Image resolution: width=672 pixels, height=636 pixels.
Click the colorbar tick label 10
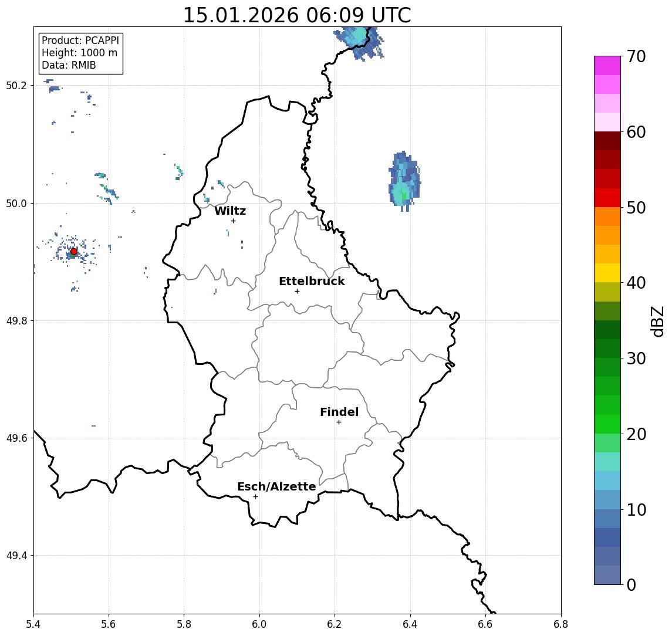click(x=636, y=509)
